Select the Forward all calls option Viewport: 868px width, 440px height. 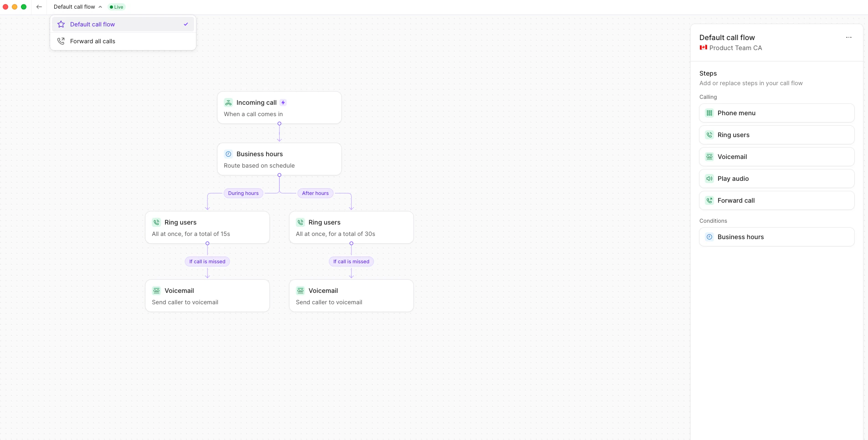(93, 41)
